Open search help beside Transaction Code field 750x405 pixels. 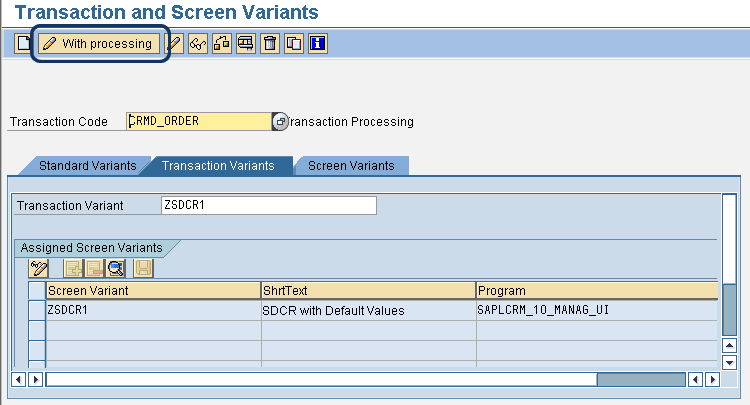click(x=280, y=121)
